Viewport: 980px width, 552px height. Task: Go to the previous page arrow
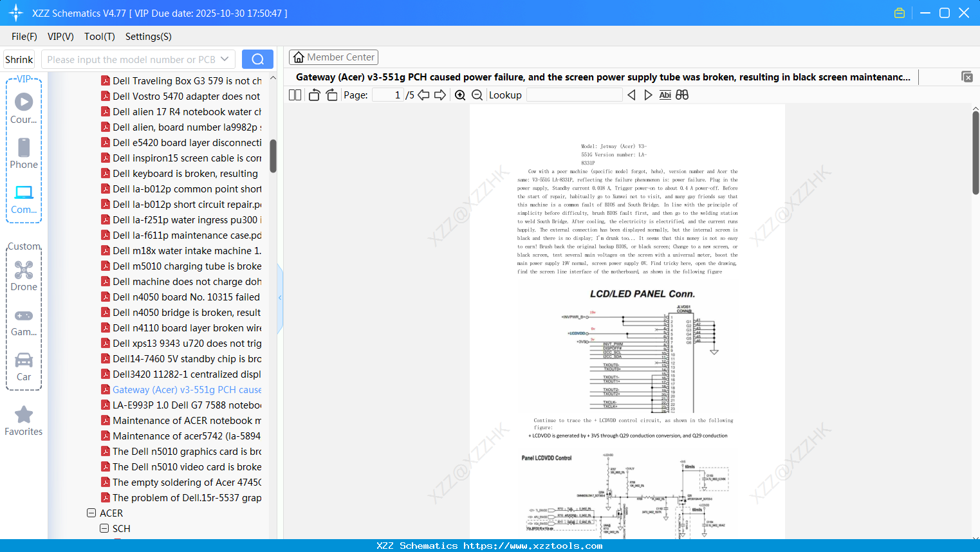pos(423,95)
